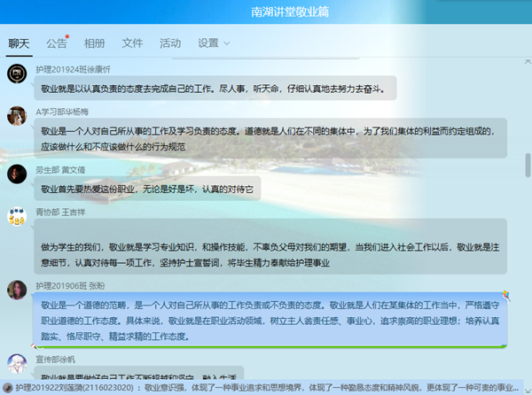Click avatar of A学习部华杨梅

(15, 116)
